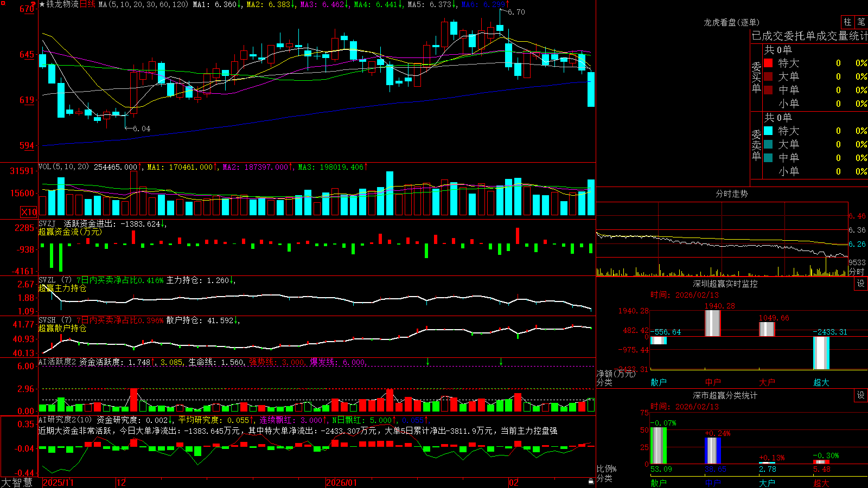This screenshot has width=868, height=488.
Task: Select the AI研究度2(10) indicator label
Action: (x=65, y=420)
